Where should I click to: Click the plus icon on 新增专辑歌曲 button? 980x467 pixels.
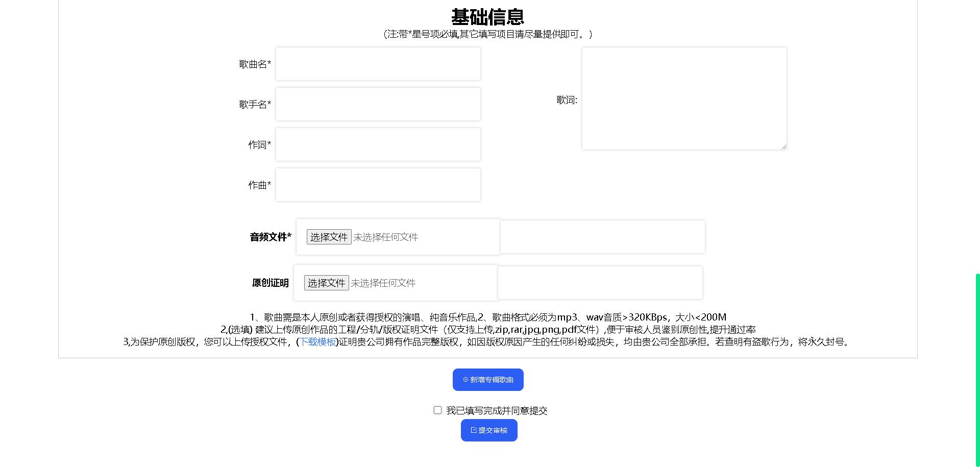coord(465,380)
